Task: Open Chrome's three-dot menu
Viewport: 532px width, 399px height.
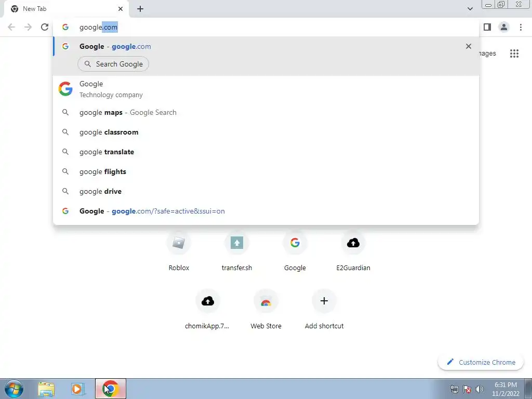Action: pyautogui.click(x=521, y=27)
